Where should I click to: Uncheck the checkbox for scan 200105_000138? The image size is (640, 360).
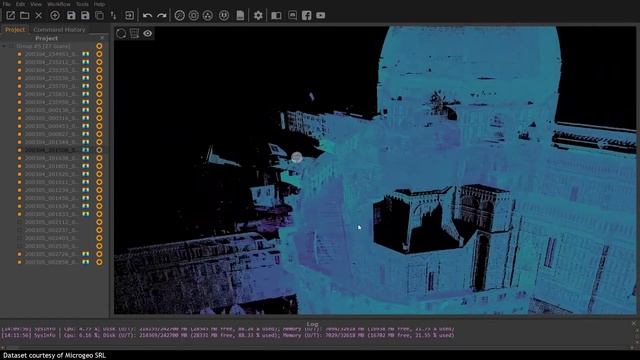tap(19, 110)
